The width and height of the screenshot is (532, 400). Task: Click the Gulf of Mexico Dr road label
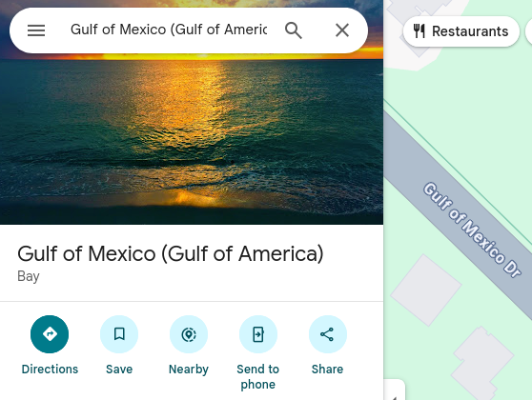[x=472, y=230]
